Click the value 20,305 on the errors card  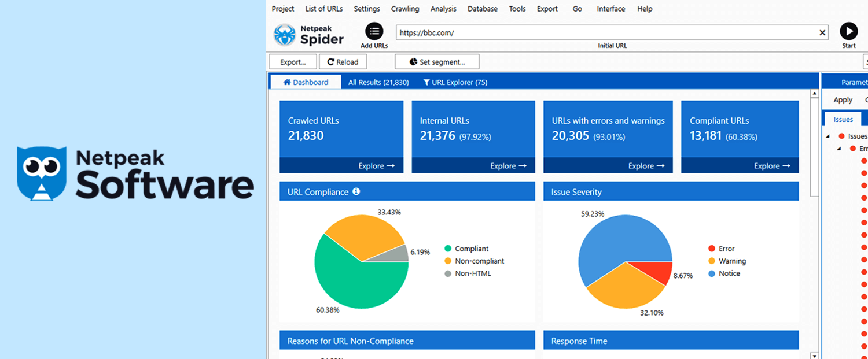point(571,136)
